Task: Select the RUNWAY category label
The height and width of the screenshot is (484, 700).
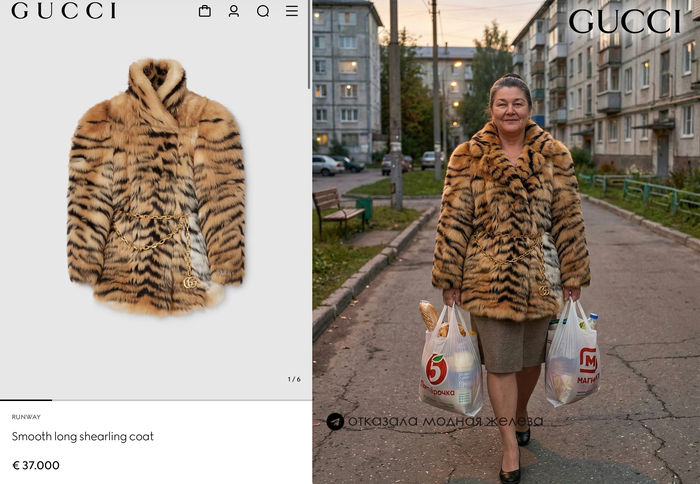Action: click(x=27, y=417)
